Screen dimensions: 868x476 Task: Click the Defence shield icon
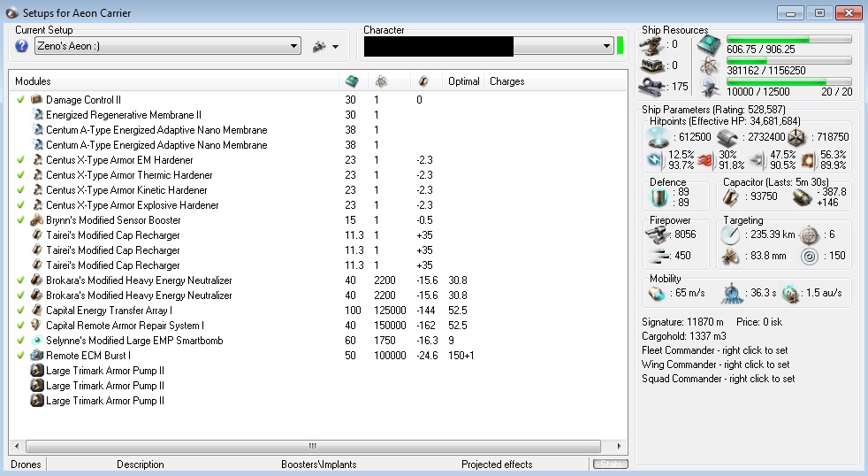pos(659,197)
